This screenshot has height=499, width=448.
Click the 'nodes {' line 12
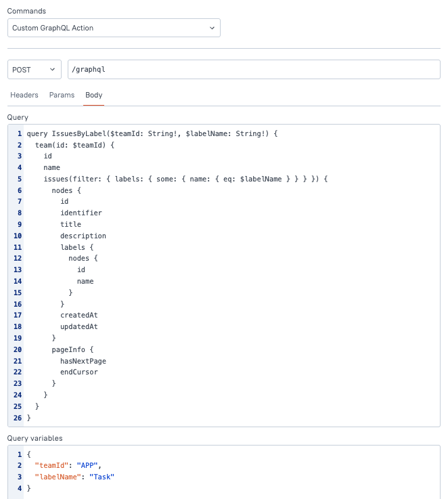83,258
